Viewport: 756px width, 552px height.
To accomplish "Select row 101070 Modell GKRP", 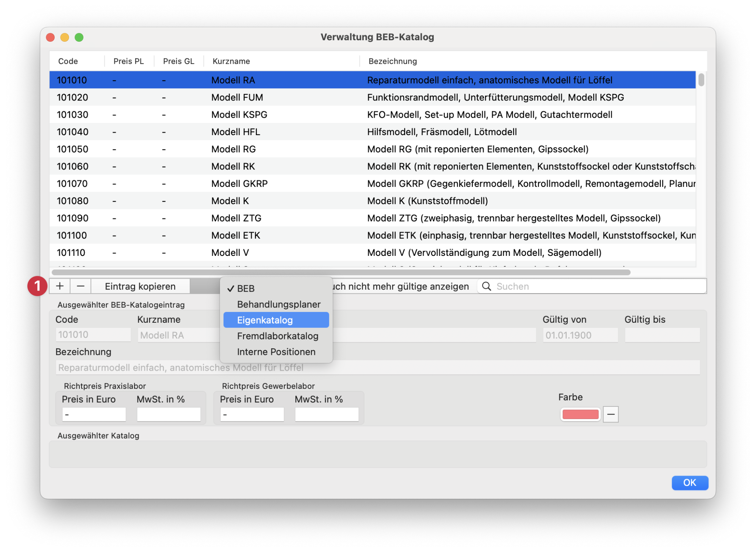I will pyautogui.click(x=372, y=184).
